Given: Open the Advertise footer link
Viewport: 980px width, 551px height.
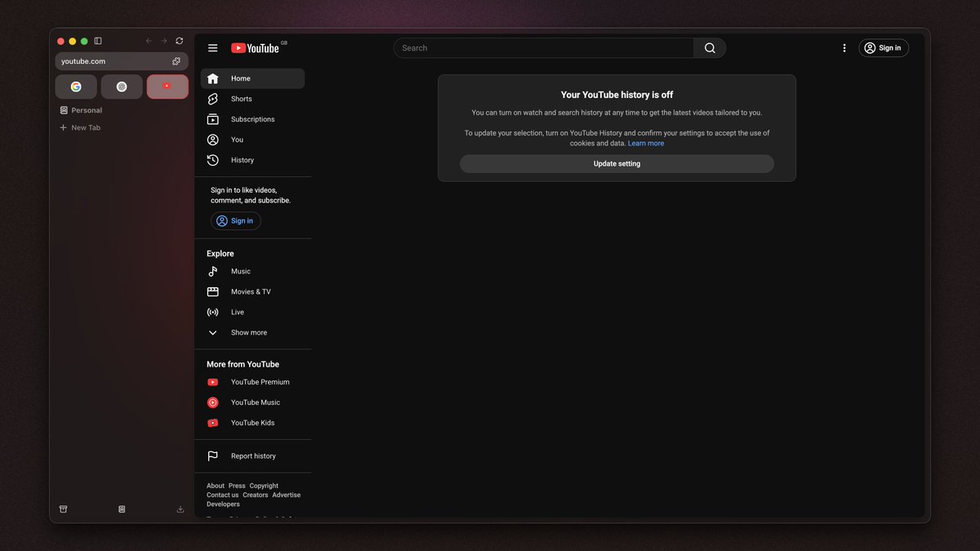Looking at the screenshot, I should pyautogui.click(x=287, y=495).
